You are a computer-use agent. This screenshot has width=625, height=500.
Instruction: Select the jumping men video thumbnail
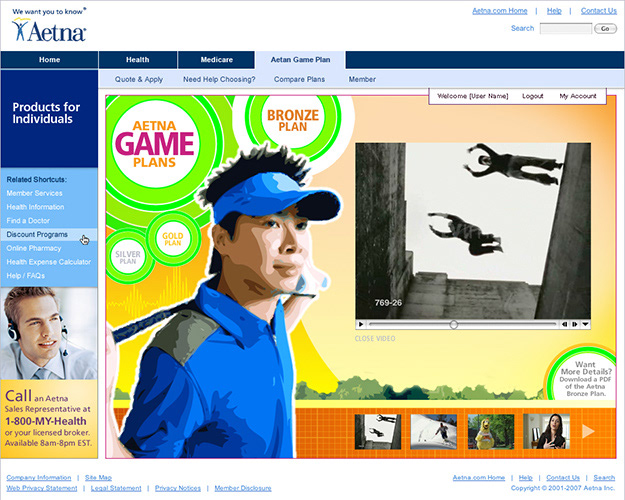click(x=378, y=431)
